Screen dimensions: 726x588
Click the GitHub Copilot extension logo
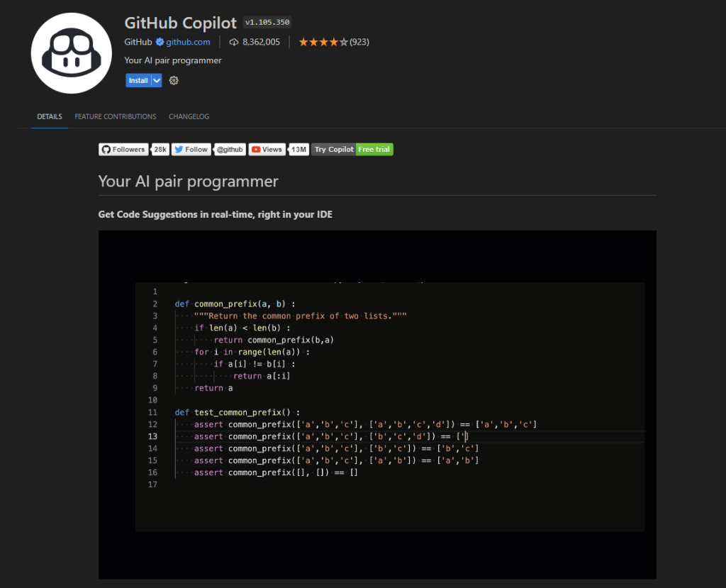72,52
